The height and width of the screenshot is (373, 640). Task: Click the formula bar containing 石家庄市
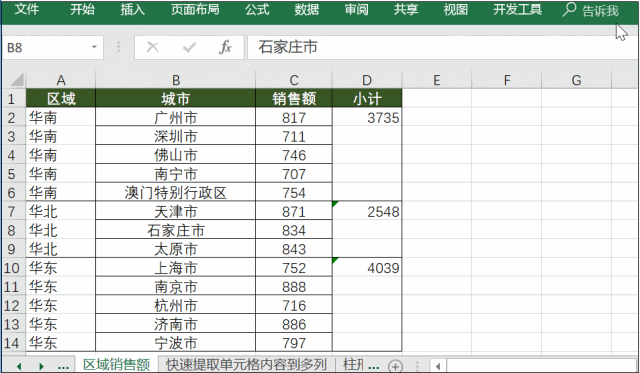[x=442, y=47]
